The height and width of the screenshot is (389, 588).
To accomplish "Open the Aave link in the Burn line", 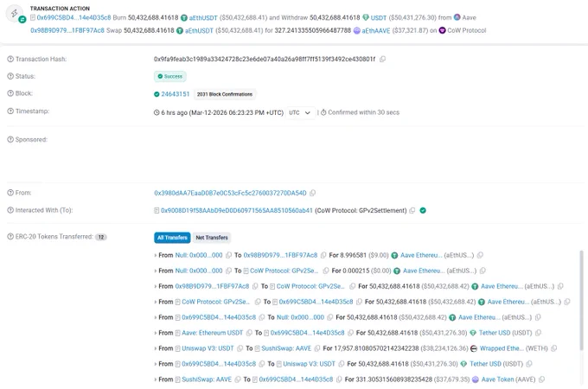I will tap(469, 17).
